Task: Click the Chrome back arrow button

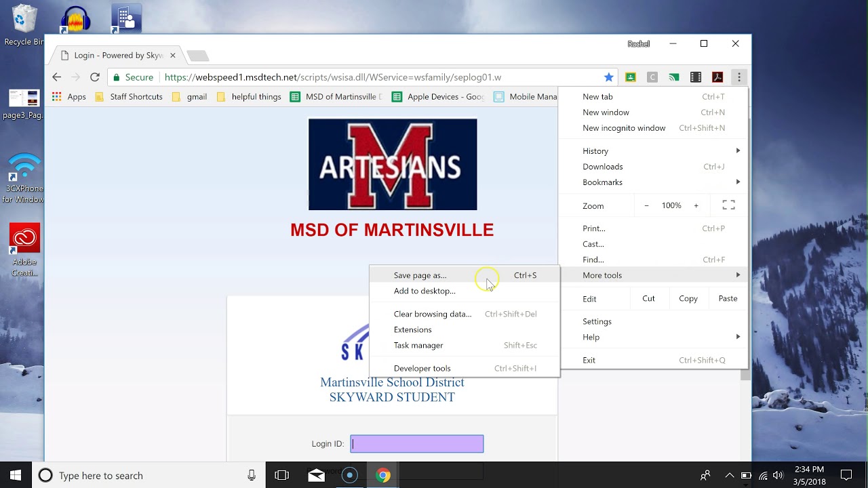Action: (x=57, y=77)
